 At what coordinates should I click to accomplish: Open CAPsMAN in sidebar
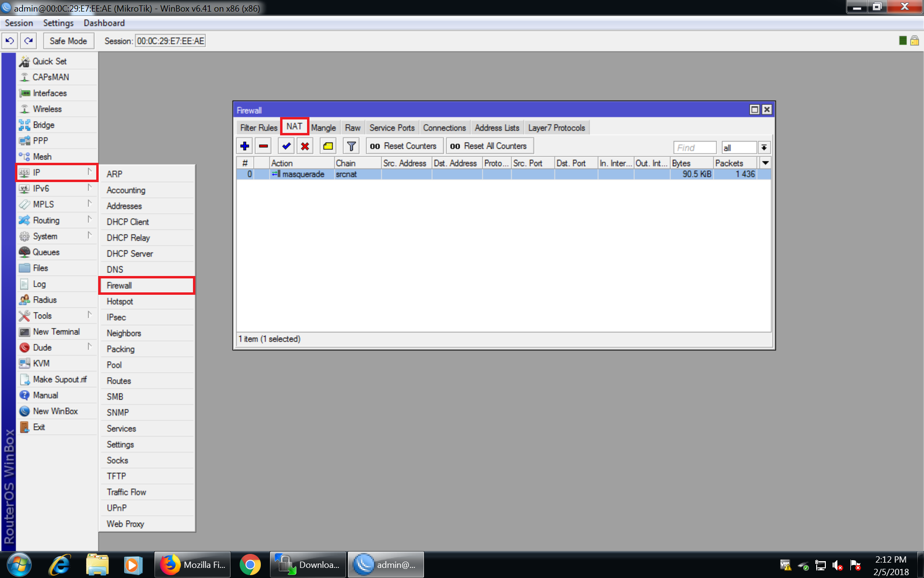tap(57, 77)
